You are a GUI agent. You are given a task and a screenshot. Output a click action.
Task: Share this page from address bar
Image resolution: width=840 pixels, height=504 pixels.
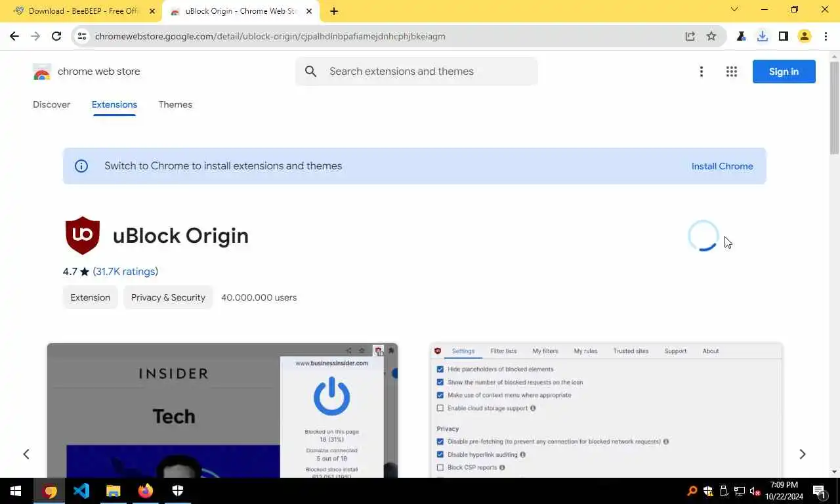690,36
